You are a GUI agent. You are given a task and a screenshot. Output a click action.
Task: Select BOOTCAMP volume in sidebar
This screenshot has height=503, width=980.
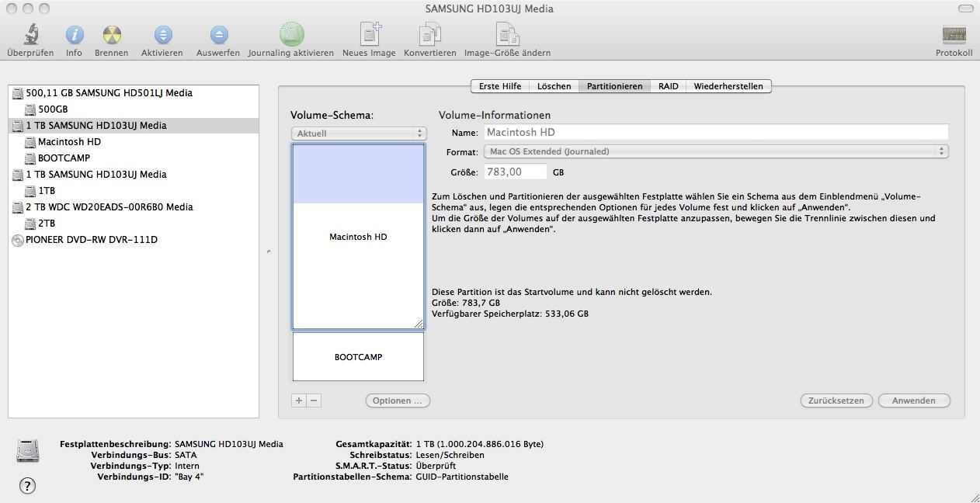click(134, 158)
